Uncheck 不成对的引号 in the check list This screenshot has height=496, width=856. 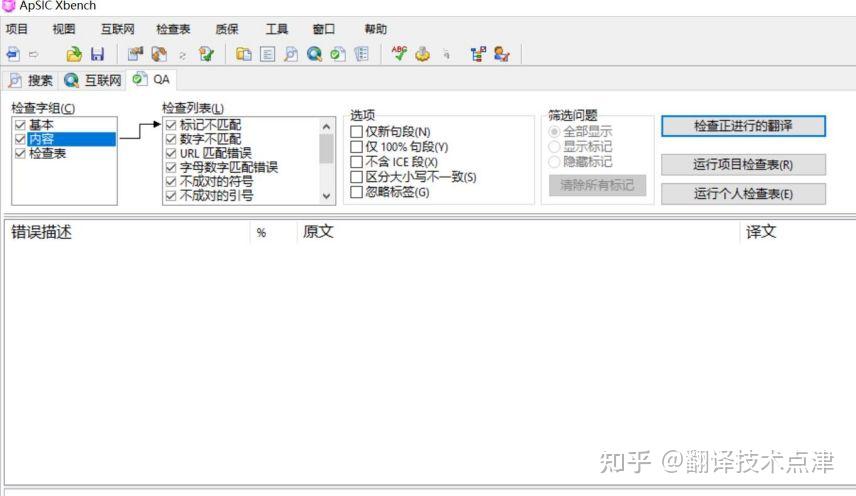171,195
